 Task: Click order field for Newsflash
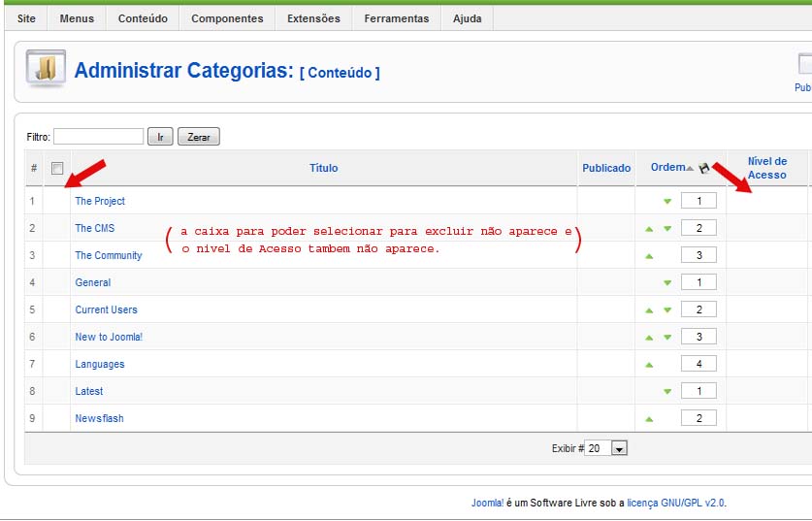(x=698, y=418)
